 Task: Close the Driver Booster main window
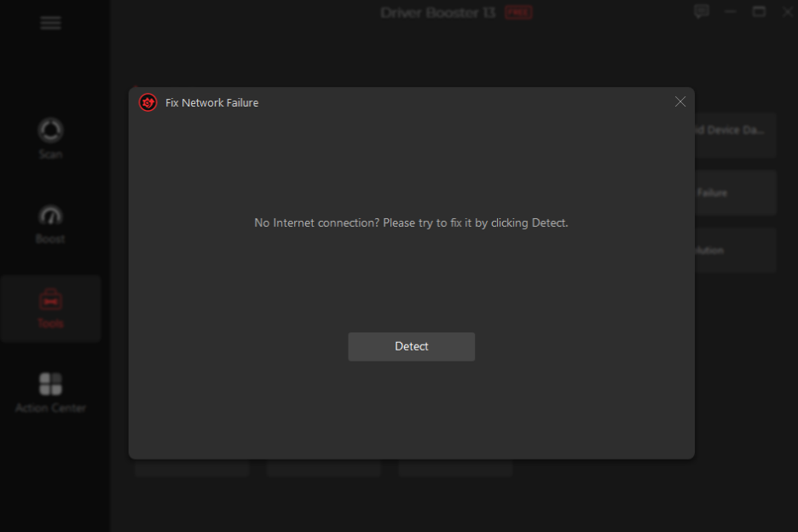point(787,12)
